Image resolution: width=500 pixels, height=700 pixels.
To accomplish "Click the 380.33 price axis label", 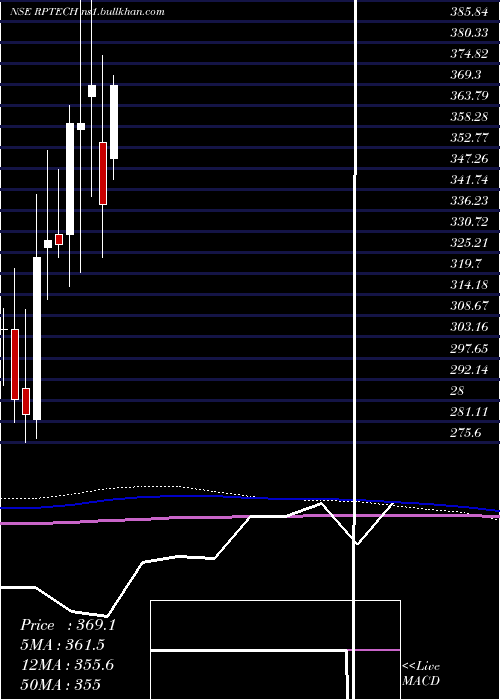I will [x=469, y=33].
